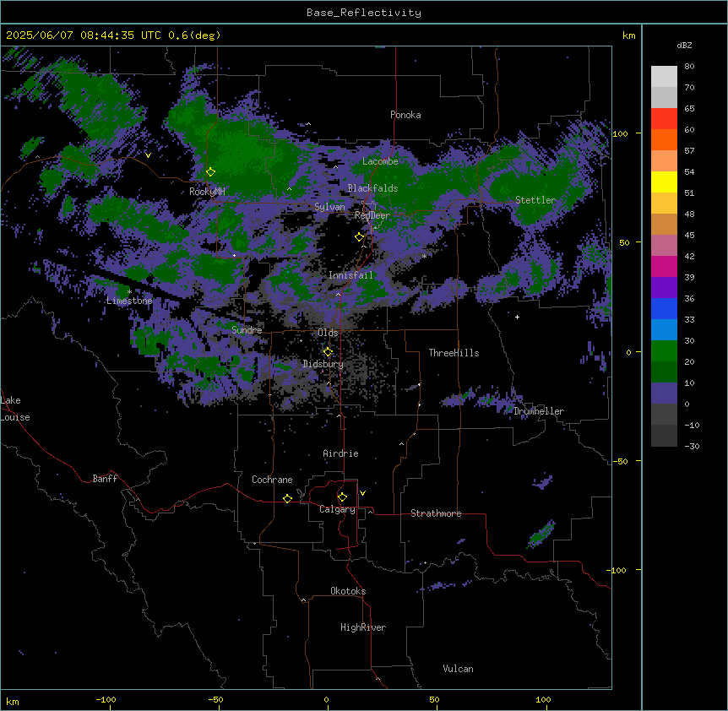This screenshot has width=728, height=711.
Task: Select the km unit label at the top right
Action: (x=628, y=35)
